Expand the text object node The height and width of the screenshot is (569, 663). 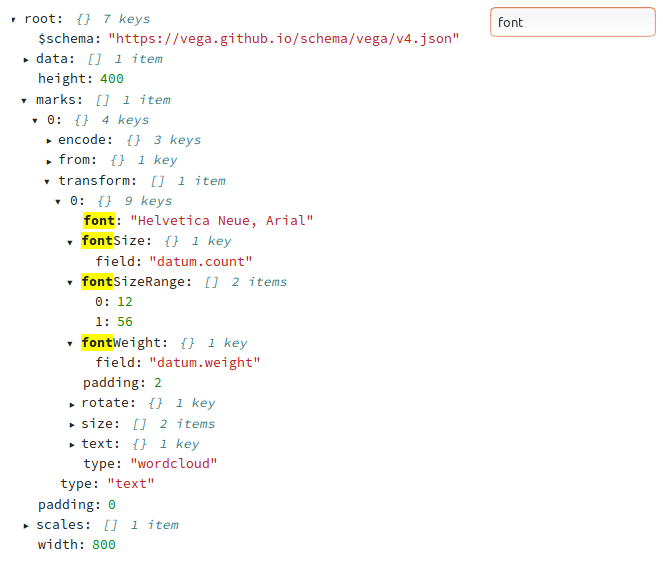tap(72, 444)
